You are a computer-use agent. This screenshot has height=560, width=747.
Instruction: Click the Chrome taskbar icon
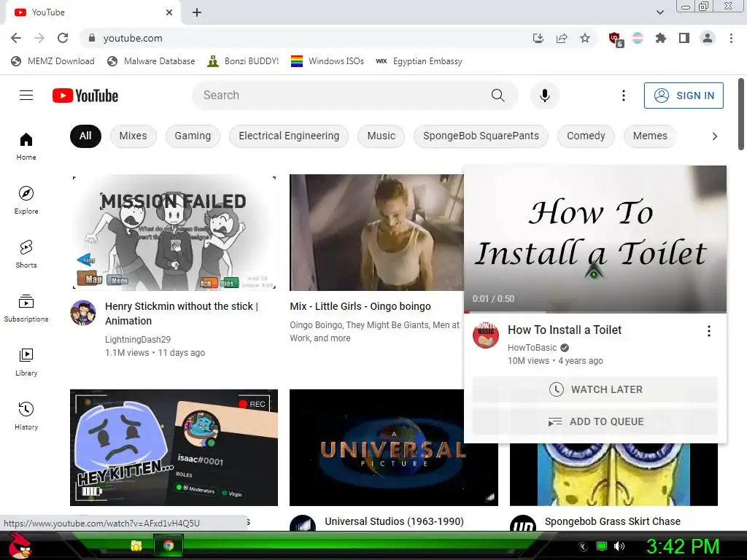point(169,545)
